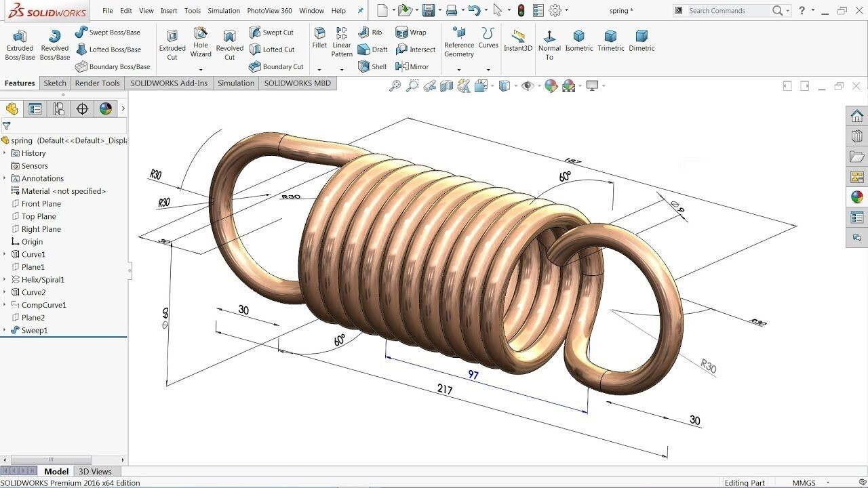868x488 pixels.
Task: Click the 3D Views bottom tab
Action: click(x=95, y=472)
